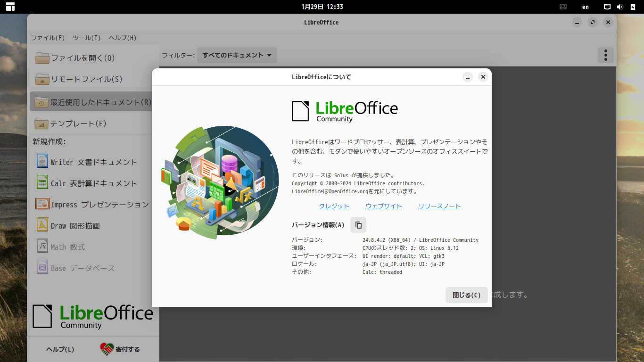Viewport: 644px width, 362px height.
Task: Close the About dialog with X
Action: tap(483, 77)
